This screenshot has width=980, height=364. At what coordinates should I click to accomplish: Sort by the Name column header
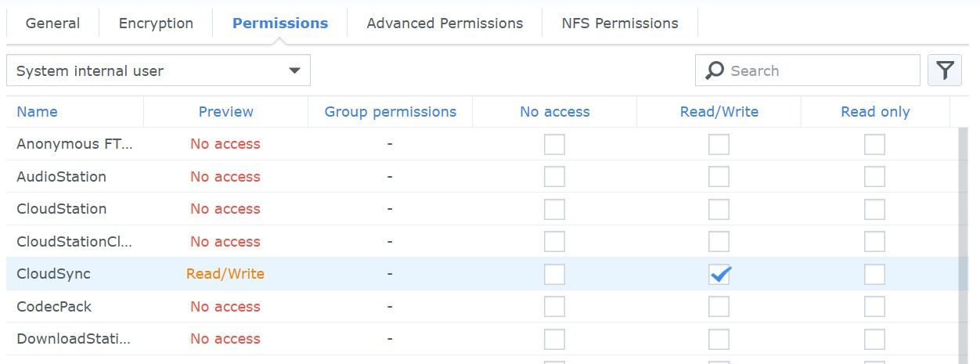(37, 112)
